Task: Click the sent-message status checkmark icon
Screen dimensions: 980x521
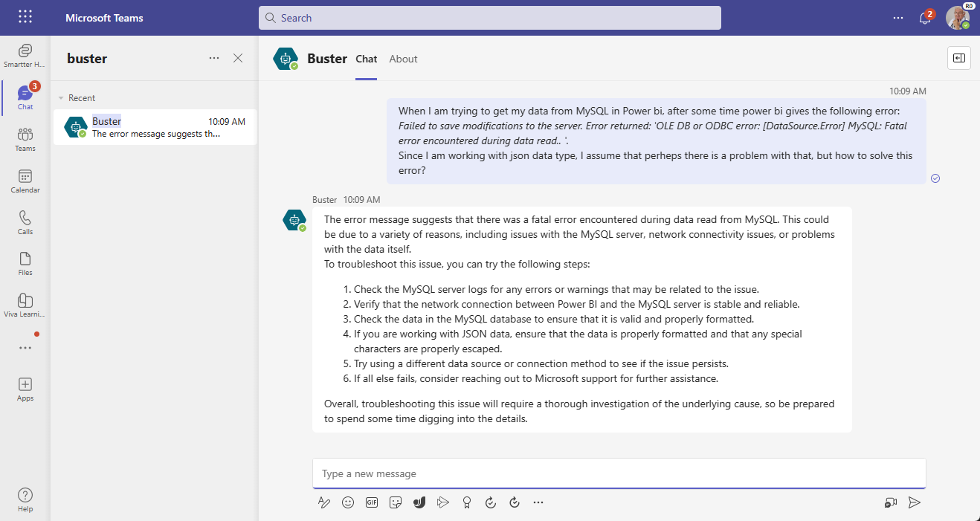Action: pos(935,178)
